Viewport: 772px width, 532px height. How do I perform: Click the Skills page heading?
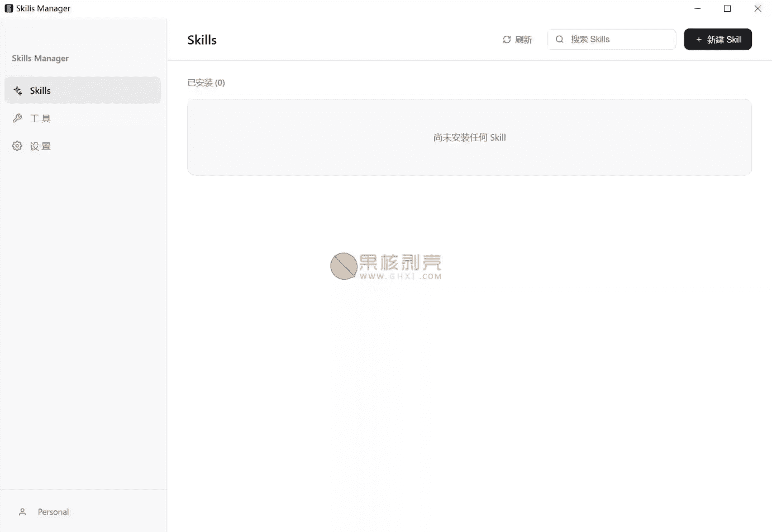point(202,40)
